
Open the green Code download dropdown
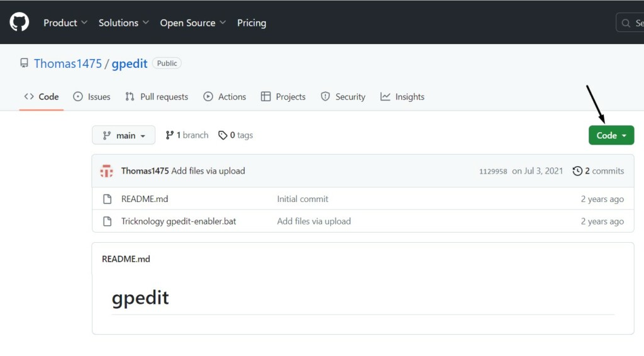(611, 135)
